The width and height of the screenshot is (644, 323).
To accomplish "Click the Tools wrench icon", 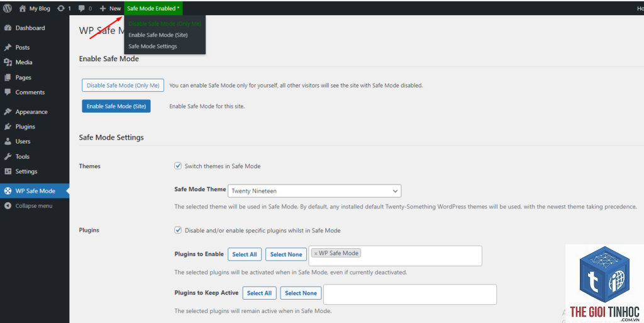I will click(x=8, y=157).
